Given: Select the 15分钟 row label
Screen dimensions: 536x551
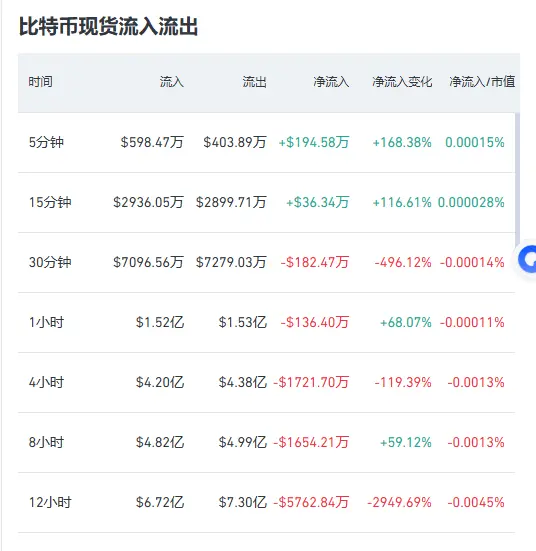Looking at the screenshot, I should (50, 202).
